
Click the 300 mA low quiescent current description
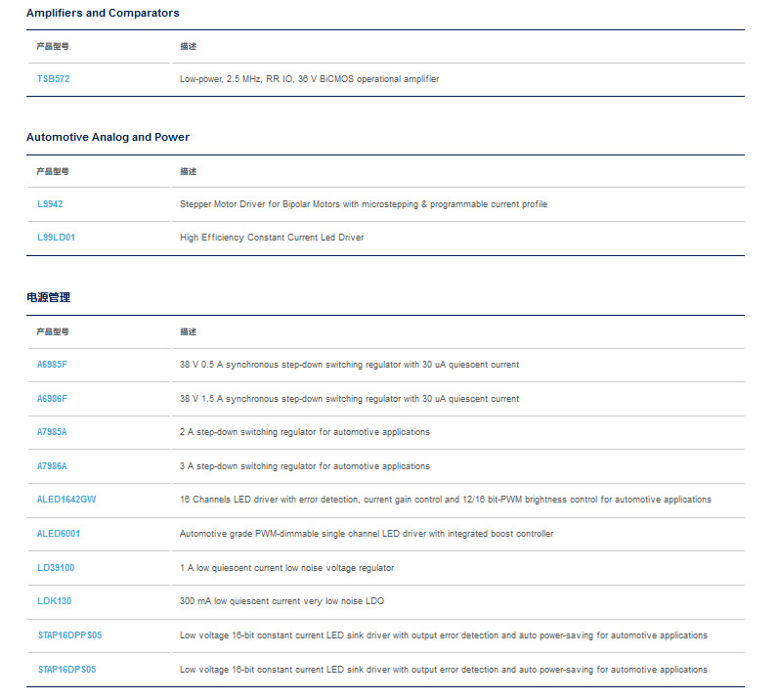click(x=282, y=601)
